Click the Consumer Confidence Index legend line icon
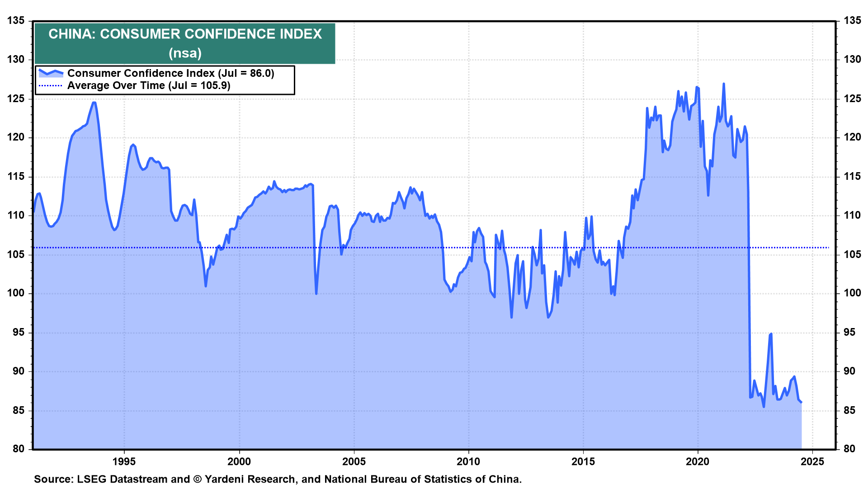The height and width of the screenshot is (488, 868). click(51, 72)
